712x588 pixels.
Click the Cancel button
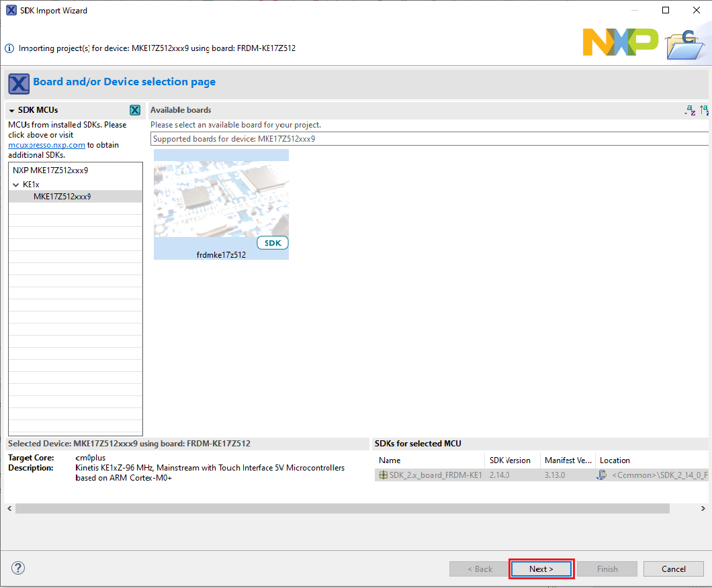(x=673, y=569)
